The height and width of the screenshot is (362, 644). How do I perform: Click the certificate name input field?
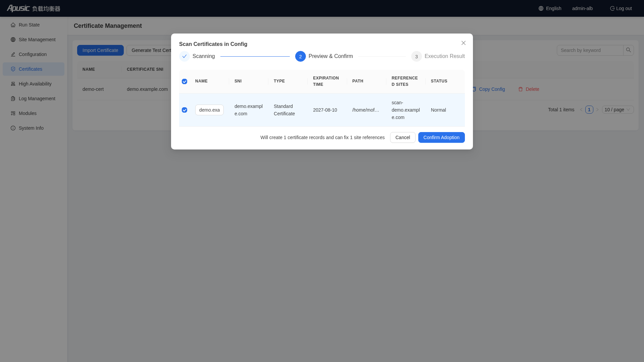coord(209,110)
